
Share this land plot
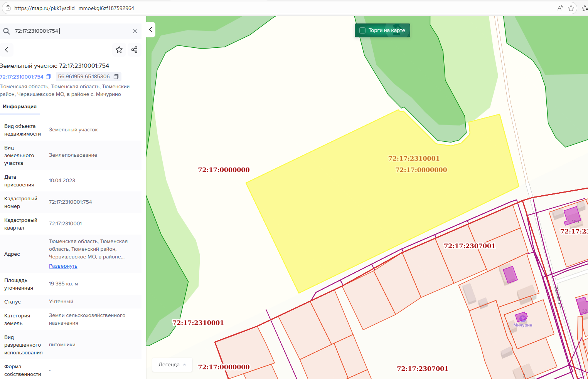(x=134, y=50)
